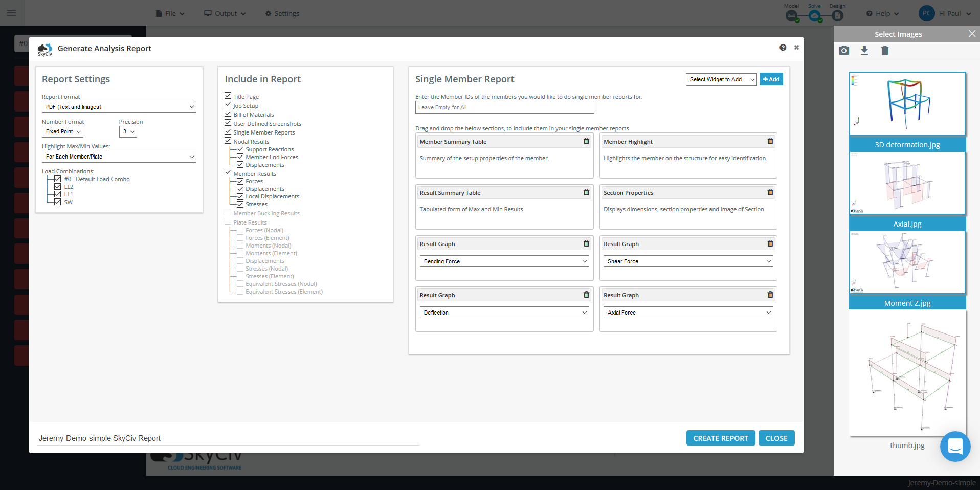Open the Intercom chat bubble
Viewport: 980px width, 490px height.
[x=955, y=447]
